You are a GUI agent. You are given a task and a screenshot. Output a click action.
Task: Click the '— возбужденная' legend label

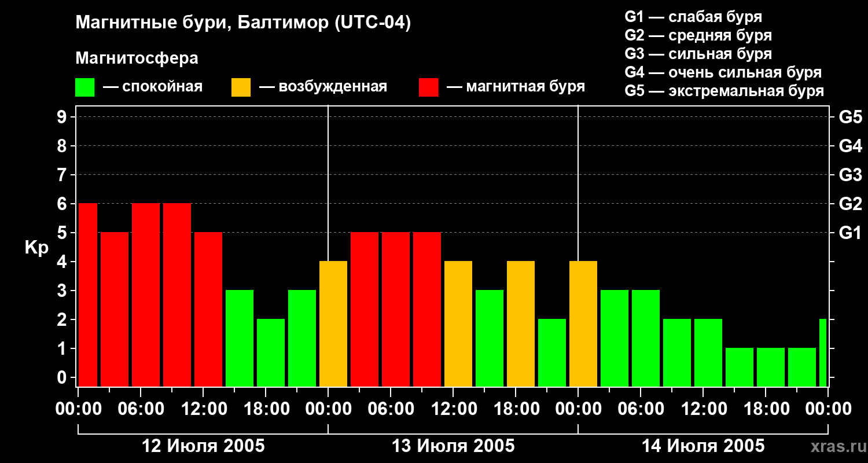click(323, 87)
